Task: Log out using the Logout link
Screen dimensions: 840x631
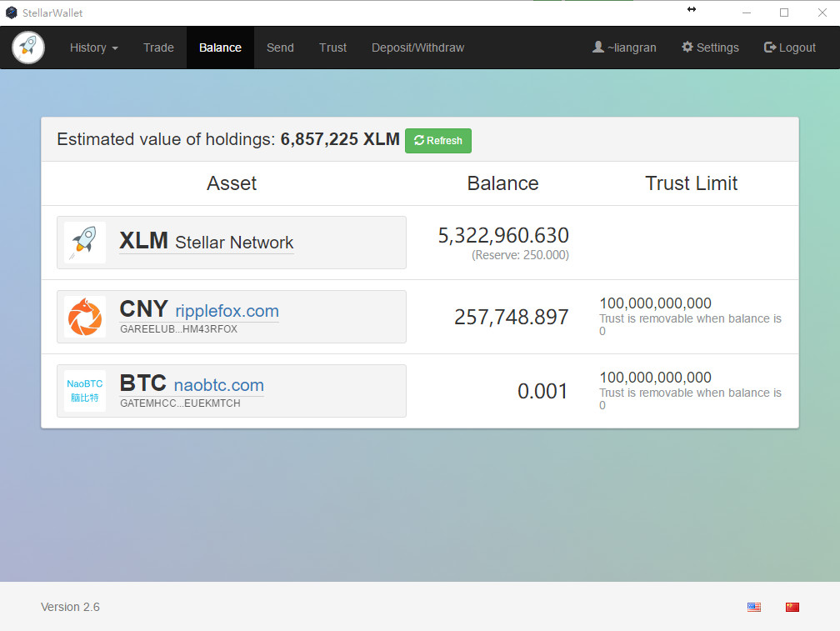Action: (790, 48)
